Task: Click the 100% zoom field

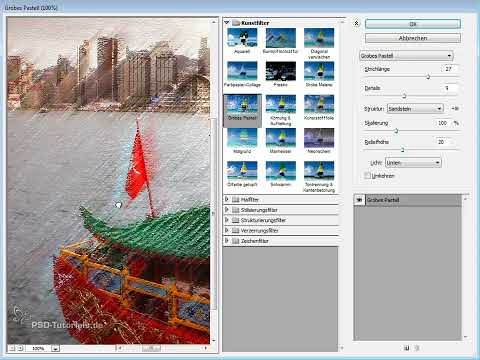Action: pyautogui.click(x=38, y=348)
